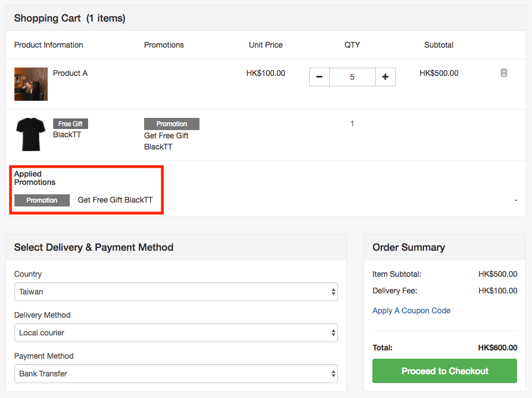The image size is (532, 398).
Task: Increase Product A quantity with the plus button
Action: point(385,77)
